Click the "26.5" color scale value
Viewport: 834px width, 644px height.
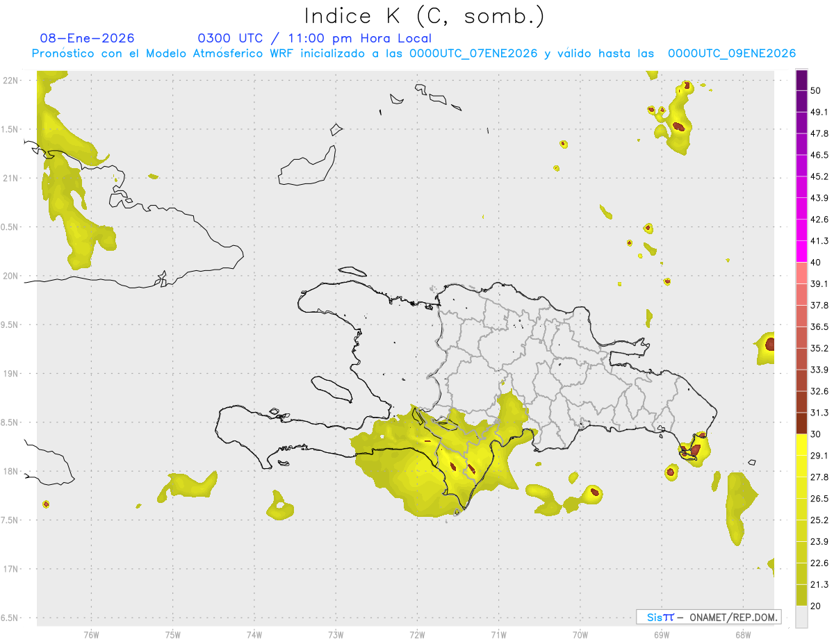pyautogui.click(x=819, y=499)
